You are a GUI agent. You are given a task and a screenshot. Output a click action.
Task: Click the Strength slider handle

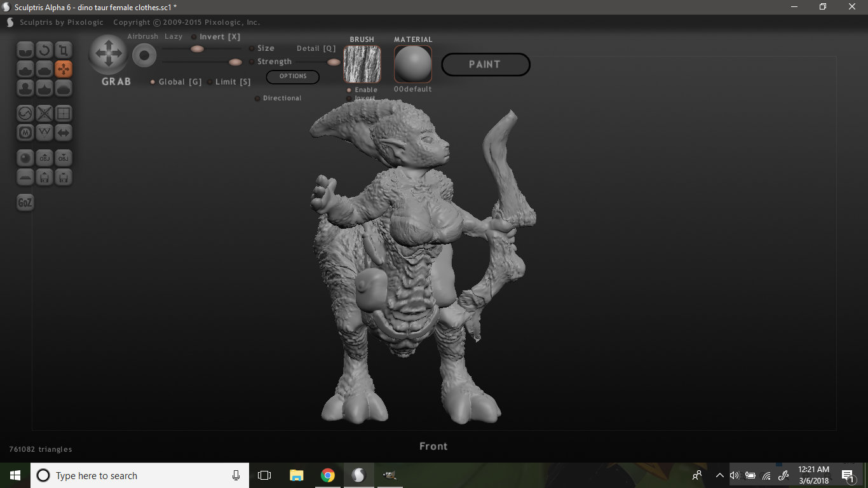pos(235,62)
